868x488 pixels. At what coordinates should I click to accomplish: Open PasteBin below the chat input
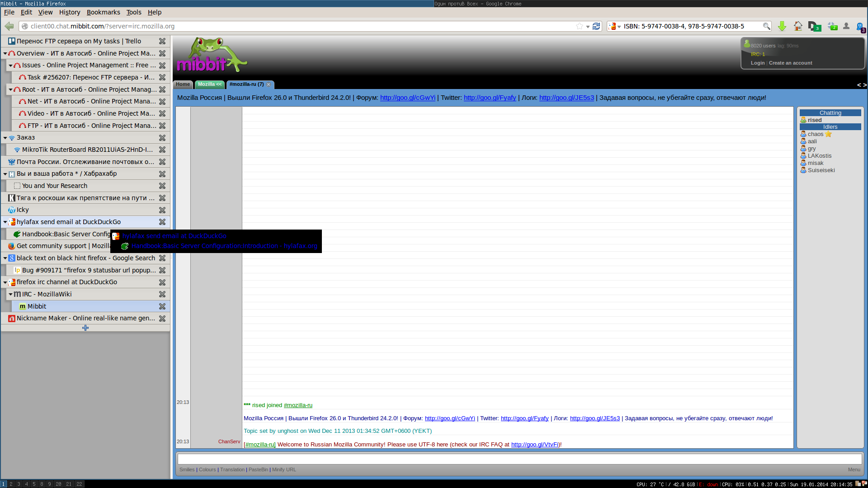point(258,470)
